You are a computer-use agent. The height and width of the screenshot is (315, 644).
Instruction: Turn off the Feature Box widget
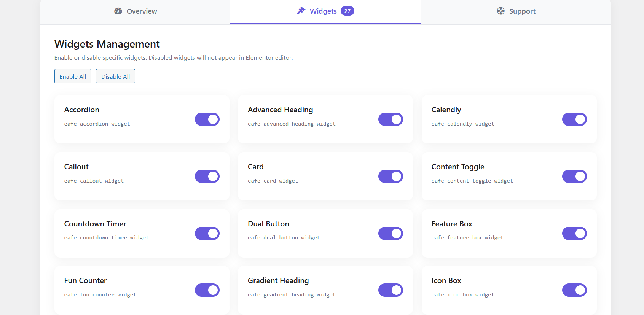[x=574, y=233]
